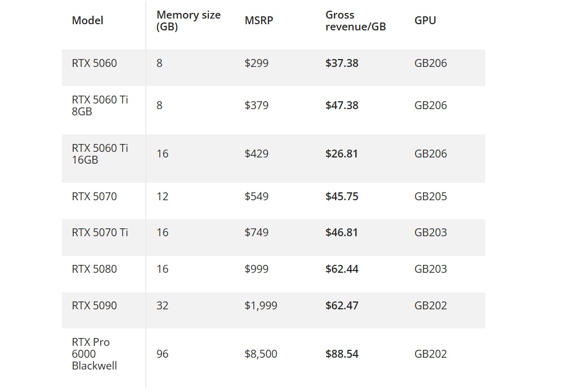
Task: Click the $45.75 gross revenue value
Action: point(342,196)
